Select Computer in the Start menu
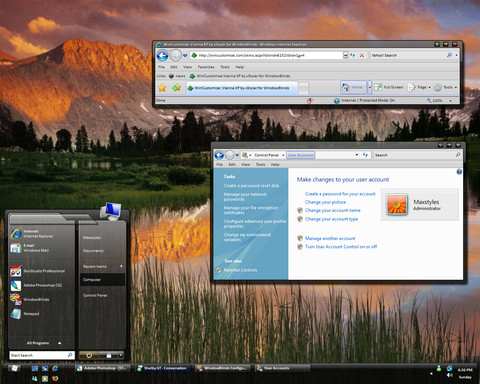The image size is (480, 384). point(102,280)
